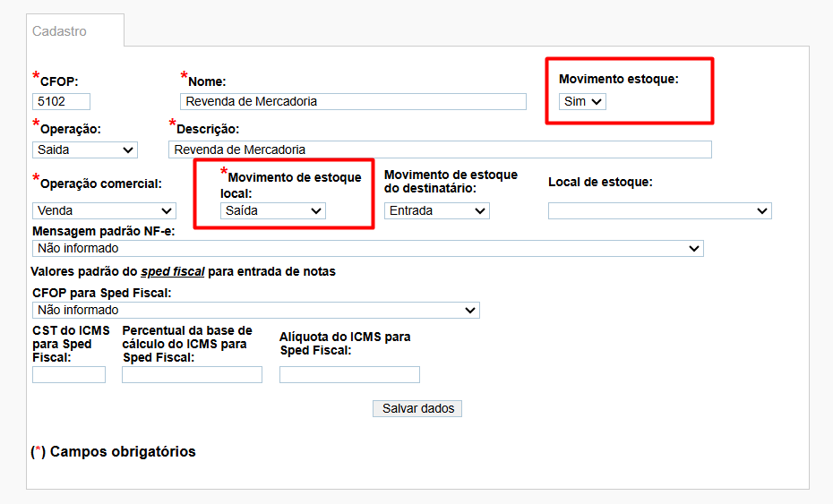Open Movimento de estoque do destinatário dropdown
The image size is (833, 504).
coord(437,211)
